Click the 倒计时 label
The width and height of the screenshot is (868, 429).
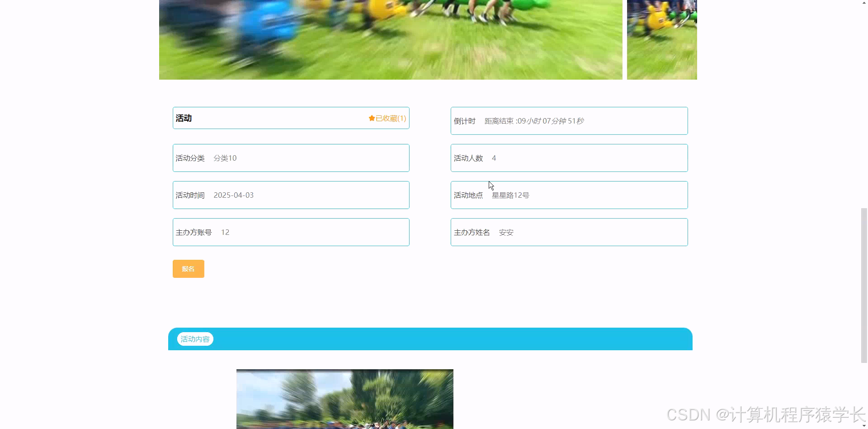pyautogui.click(x=465, y=121)
